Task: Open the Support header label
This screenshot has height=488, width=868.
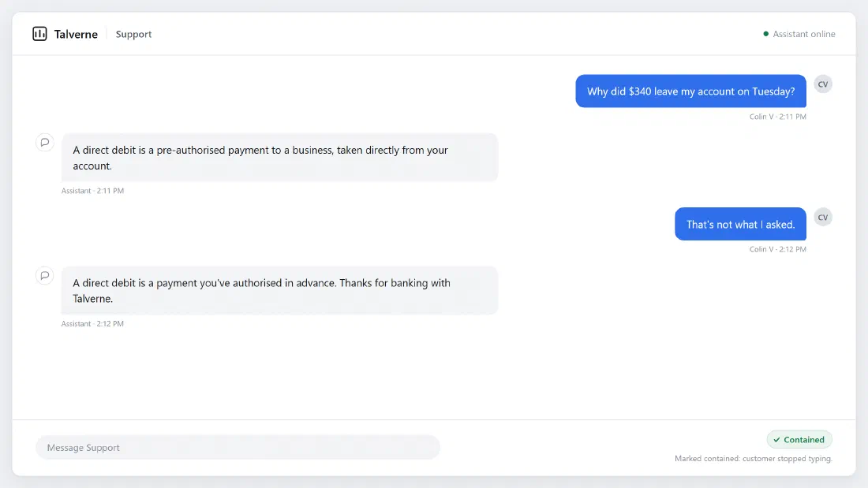Action: pos(133,35)
